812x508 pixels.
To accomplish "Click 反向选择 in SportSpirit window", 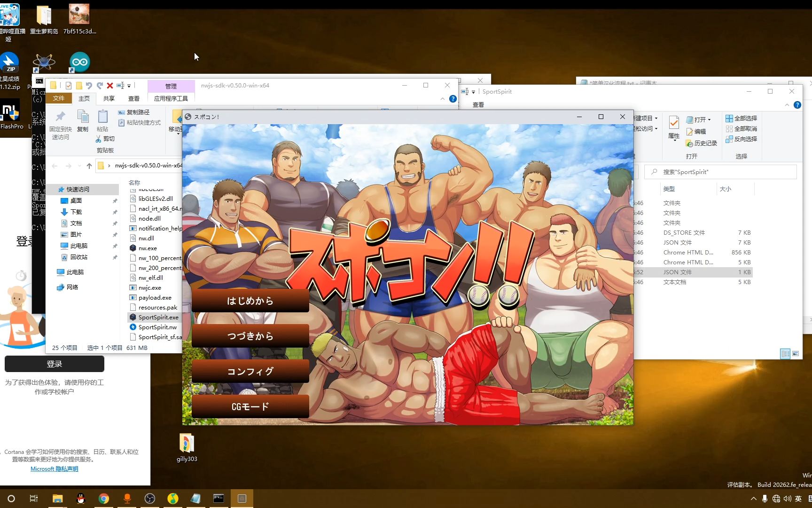I will [x=741, y=139].
